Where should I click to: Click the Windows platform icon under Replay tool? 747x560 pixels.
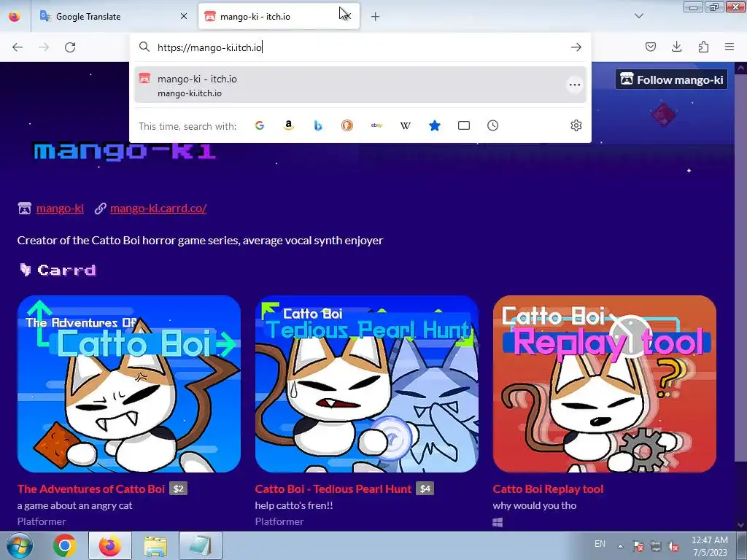pyautogui.click(x=498, y=522)
